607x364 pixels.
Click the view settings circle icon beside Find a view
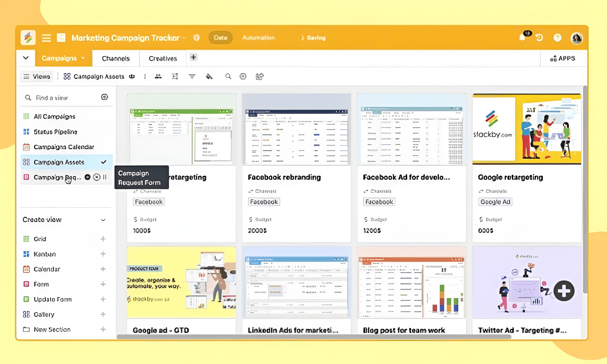coord(104,97)
